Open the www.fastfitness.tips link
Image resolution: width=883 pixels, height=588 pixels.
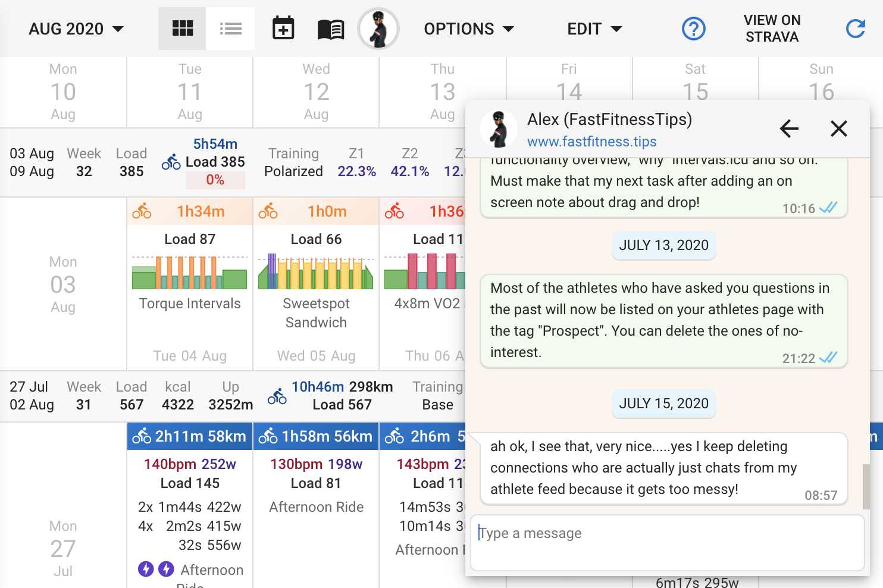(x=591, y=142)
